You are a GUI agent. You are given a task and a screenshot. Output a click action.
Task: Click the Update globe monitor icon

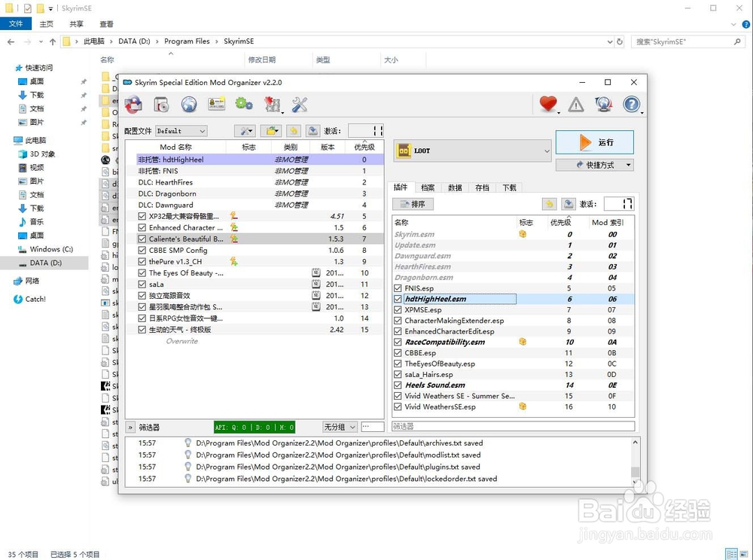point(604,104)
